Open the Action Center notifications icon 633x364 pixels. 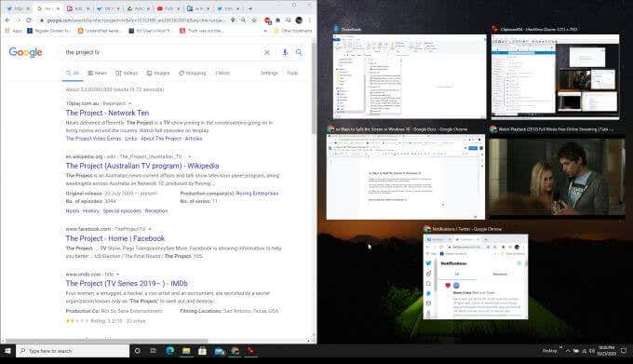pos(624,351)
